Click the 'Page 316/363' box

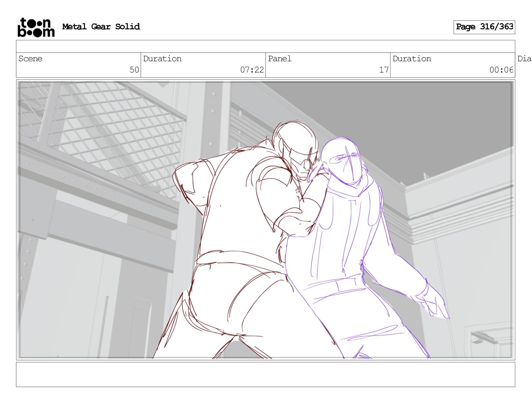tap(484, 27)
